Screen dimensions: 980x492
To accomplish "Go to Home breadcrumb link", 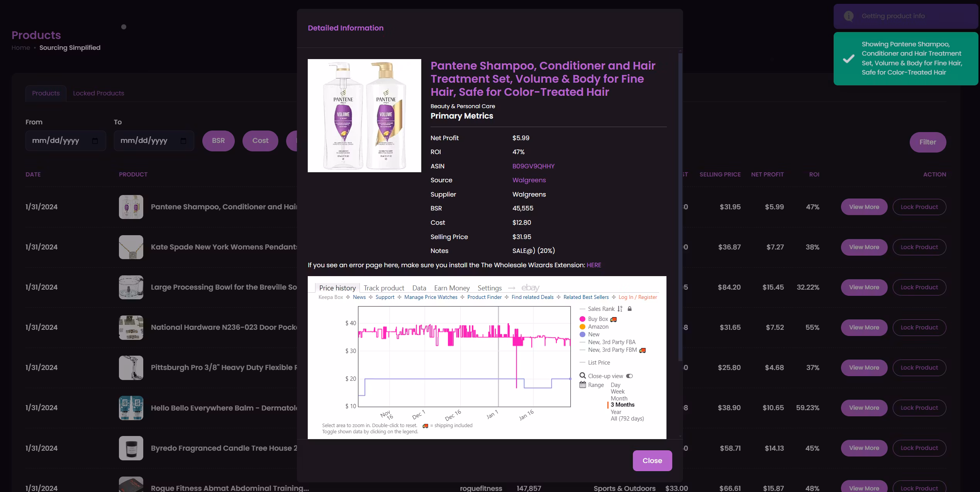I will pos(21,48).
